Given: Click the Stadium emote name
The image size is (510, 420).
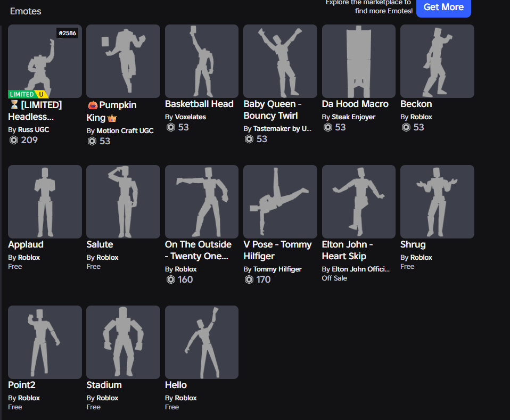Looking at the screenshot, I should point(104,385).
